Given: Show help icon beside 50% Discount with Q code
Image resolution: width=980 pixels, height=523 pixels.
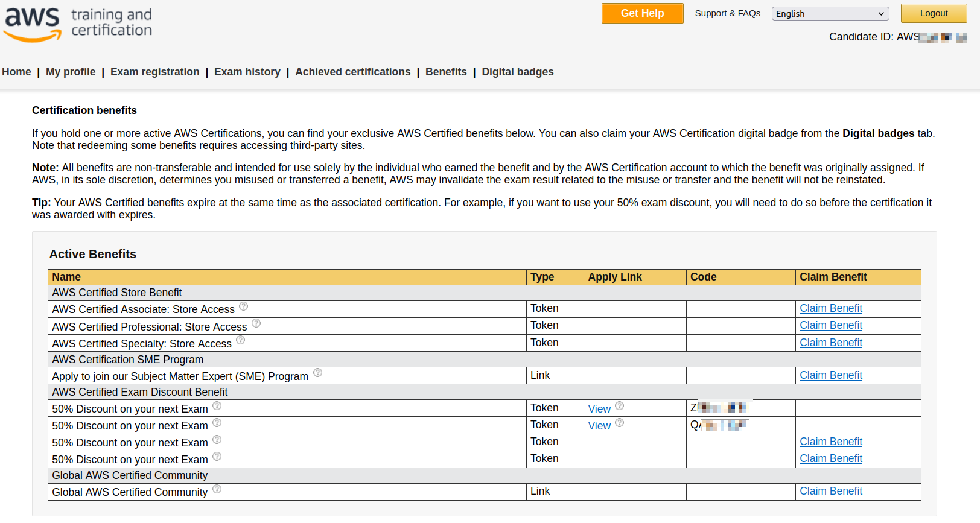Looking at the screenshot, I should [x=217, y=423].
